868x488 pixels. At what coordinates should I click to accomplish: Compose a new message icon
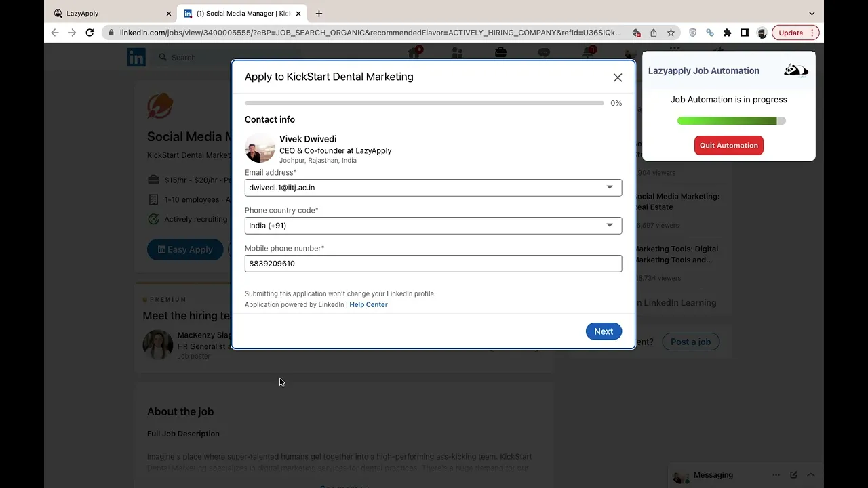click(x=793, y=475)
